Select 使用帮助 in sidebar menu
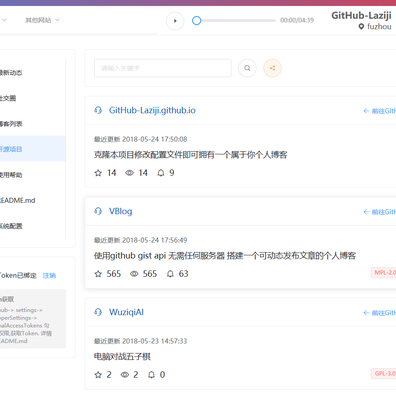396x396 pixels. [33, 175]
